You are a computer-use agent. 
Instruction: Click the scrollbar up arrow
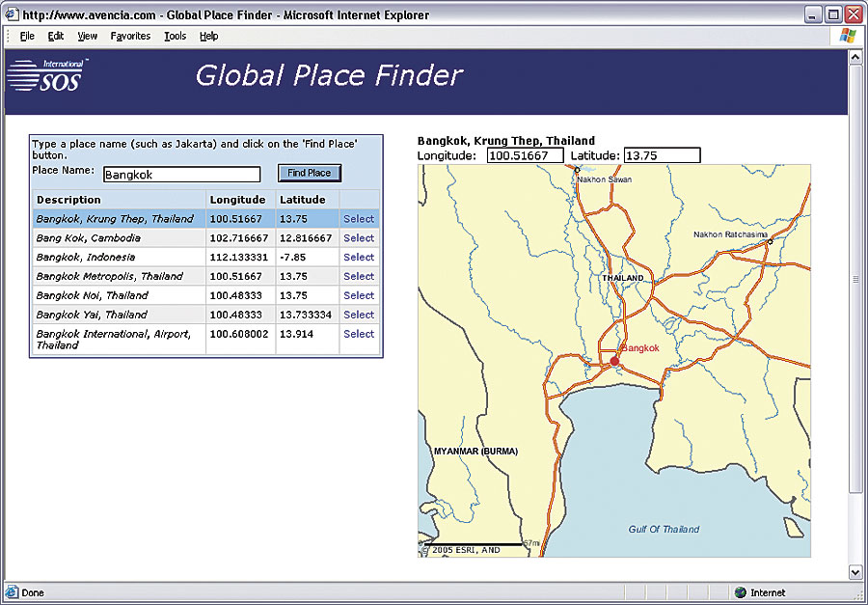click(x=855, y=57)
